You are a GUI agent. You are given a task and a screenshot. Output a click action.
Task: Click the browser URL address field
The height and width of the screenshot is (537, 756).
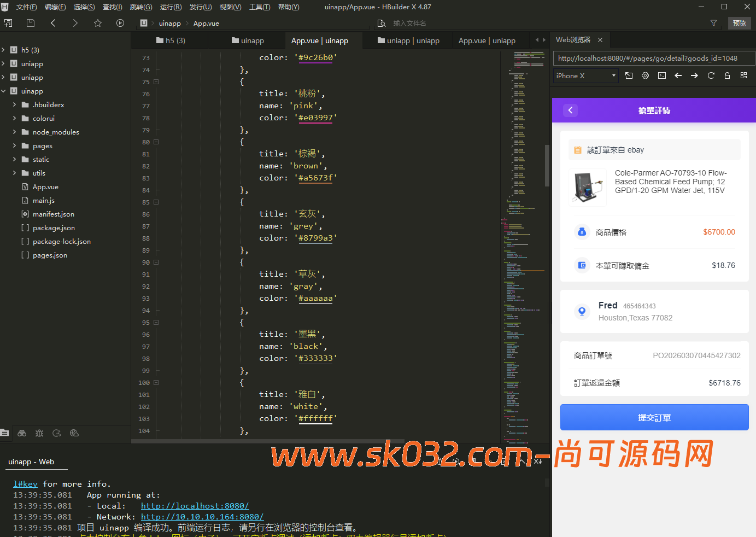653,59
